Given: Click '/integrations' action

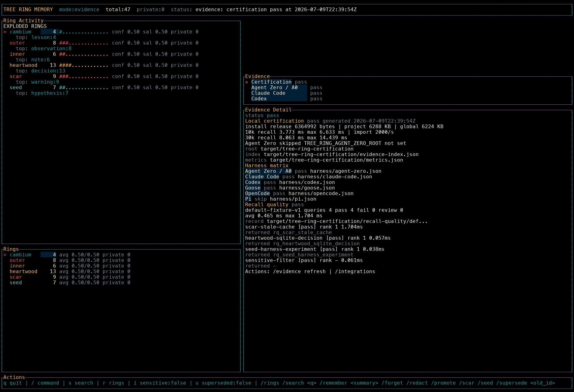Looking at the screenshot, I should coord(355,272).
